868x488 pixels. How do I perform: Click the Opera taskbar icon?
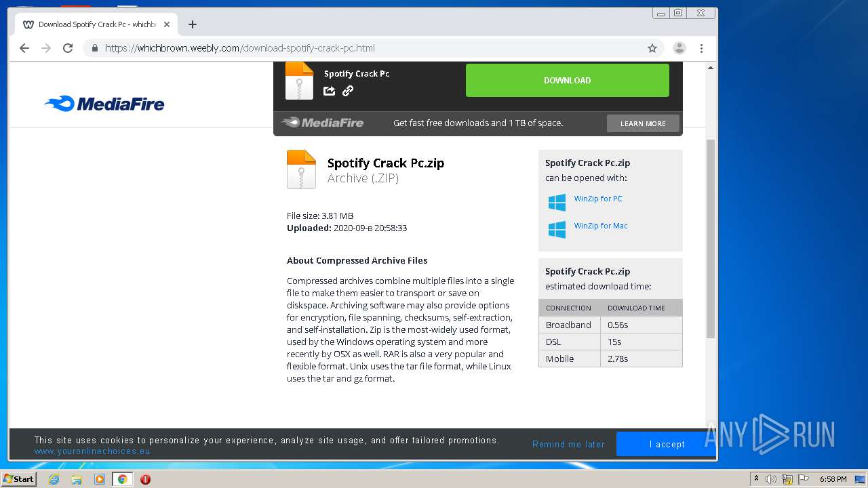pyautogui.click(x=145, y=479)
